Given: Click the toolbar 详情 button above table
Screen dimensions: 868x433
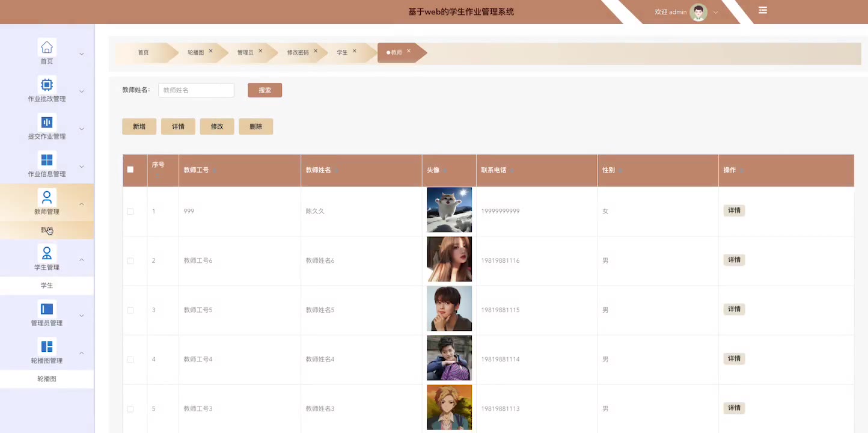Looking at the screenshot, I should click(x=178, y=126).
